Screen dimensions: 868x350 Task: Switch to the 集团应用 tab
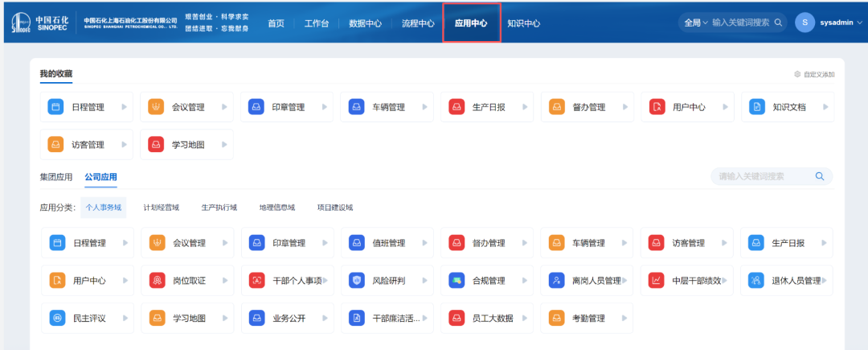(56, 177)
